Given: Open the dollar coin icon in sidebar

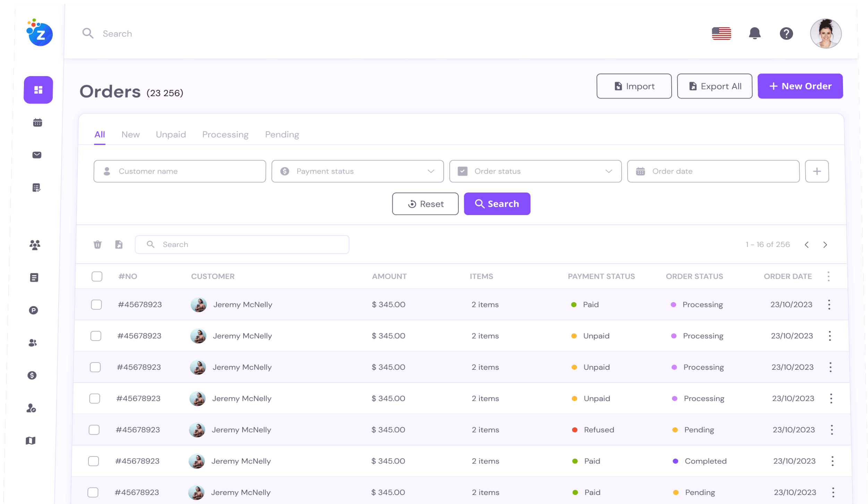Looking at the screenshot, I should 32,375.
